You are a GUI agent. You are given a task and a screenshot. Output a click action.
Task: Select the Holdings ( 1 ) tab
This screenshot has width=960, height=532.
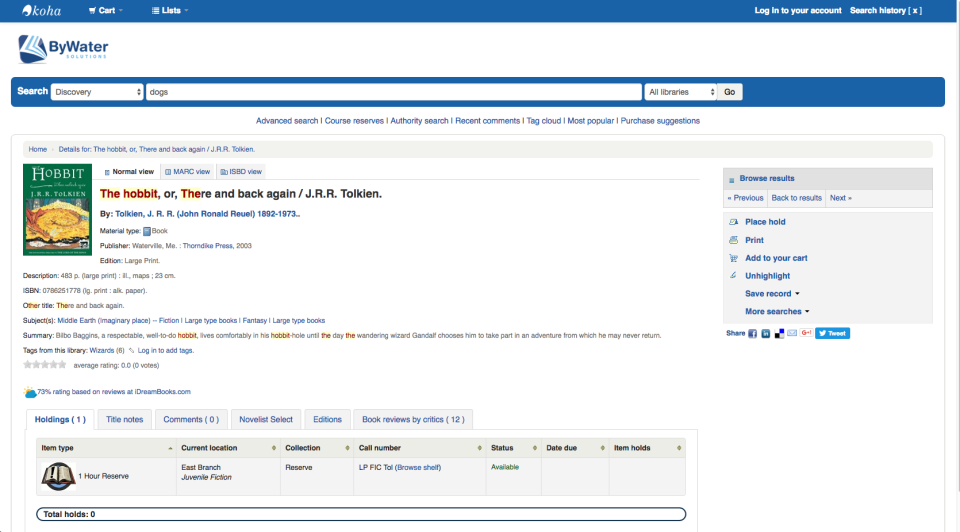(x=60, y=419)
